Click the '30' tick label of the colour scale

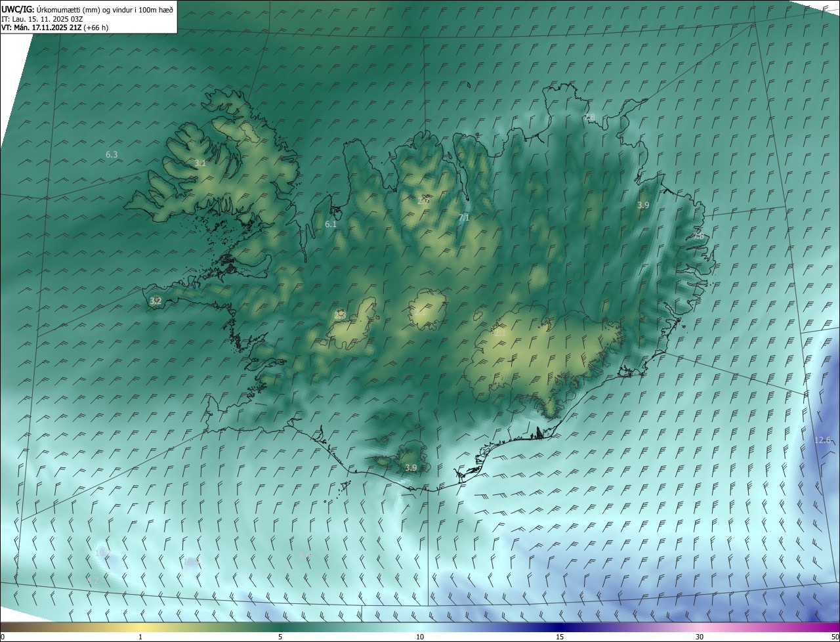point(700,637)
